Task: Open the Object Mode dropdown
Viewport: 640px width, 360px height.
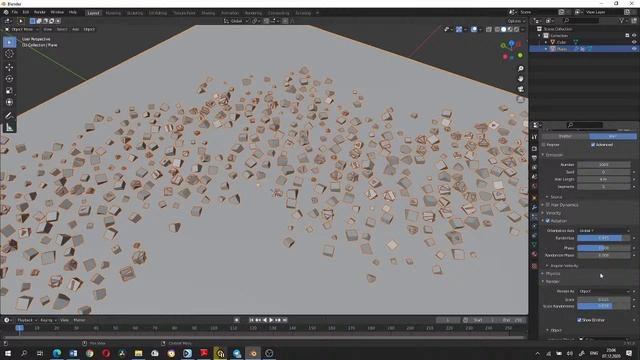Action: (x=22, y=29)
